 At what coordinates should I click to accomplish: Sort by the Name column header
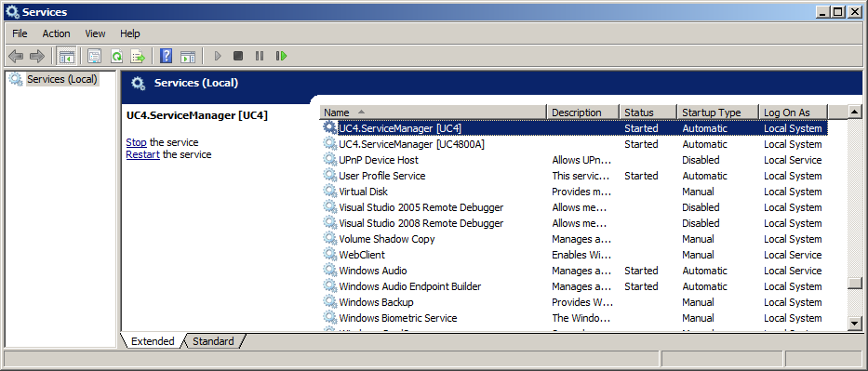click(x=434, y=113)
